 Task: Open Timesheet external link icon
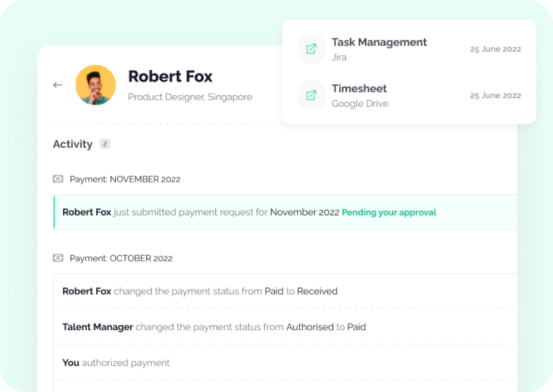311,95
